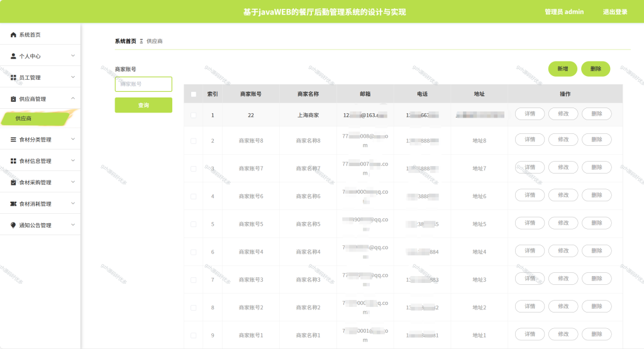
Task: Open the 系统首页 sidebar item
Action: click(40, 35)
